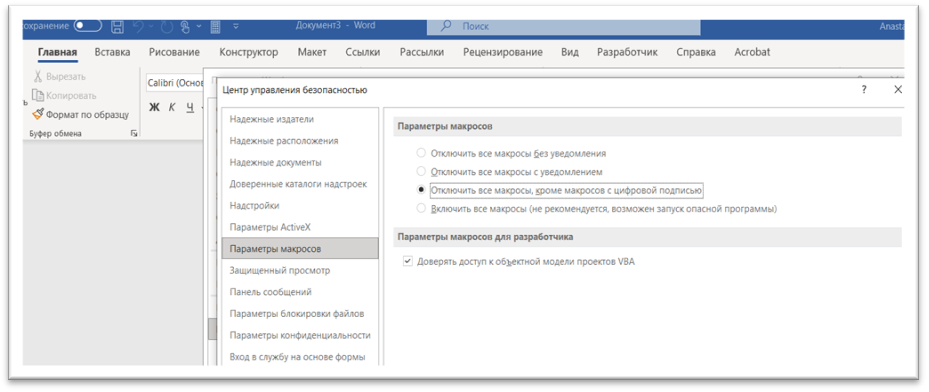Image resolution: width=929 pixels, height=392 pixels.
Task: Open the Рецензирование ribbon tab
Action: [x=503, y=52]
